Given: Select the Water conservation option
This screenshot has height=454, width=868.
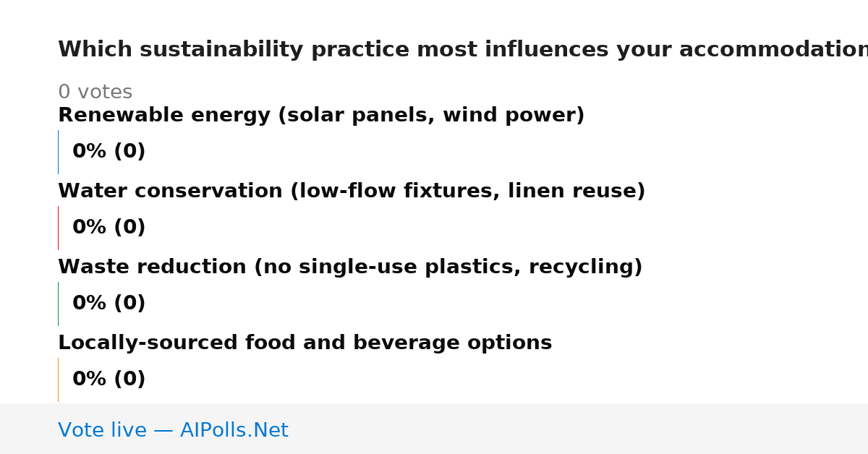Looking at the screenshot, I should (352, 192).
